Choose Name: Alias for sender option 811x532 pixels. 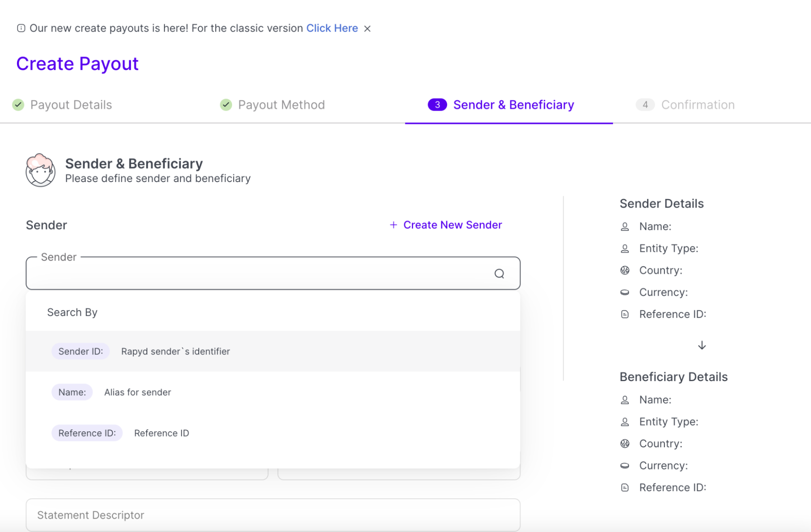[273, 392]
